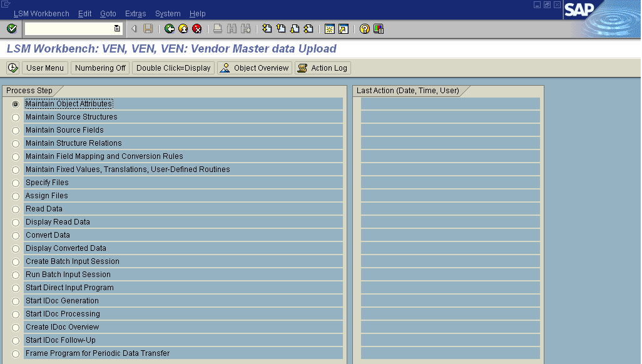This screenshot has height=364, width=642.
Task: Go to first page using toolbar icon
Action: click(x=267, y=29)
